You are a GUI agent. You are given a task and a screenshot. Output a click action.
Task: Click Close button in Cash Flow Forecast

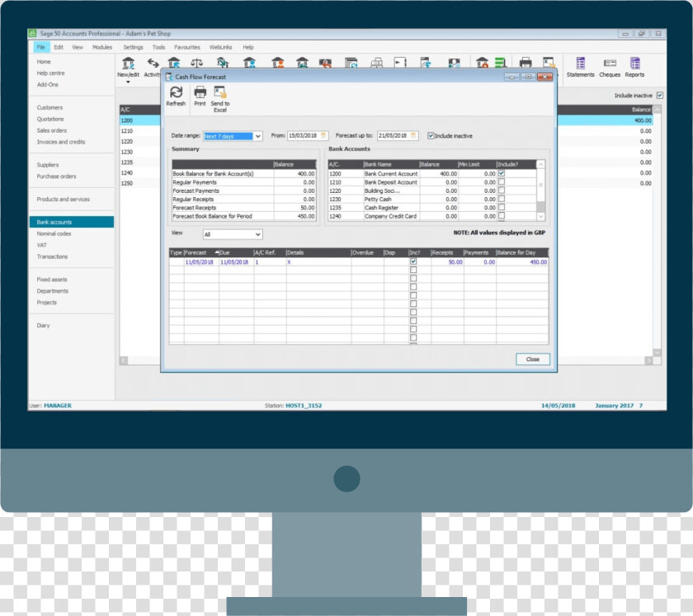[533, 360]
